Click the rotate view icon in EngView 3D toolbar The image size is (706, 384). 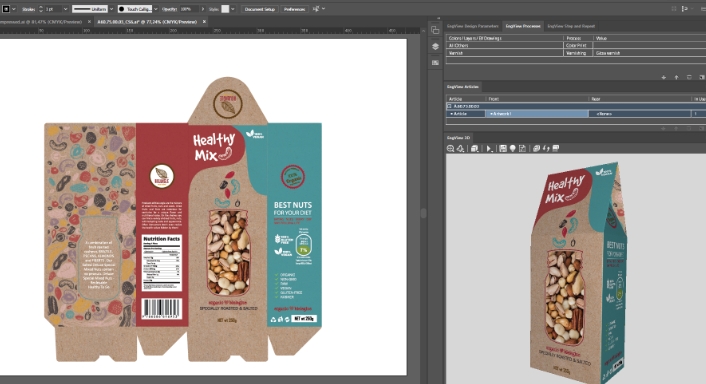[460, 149]
